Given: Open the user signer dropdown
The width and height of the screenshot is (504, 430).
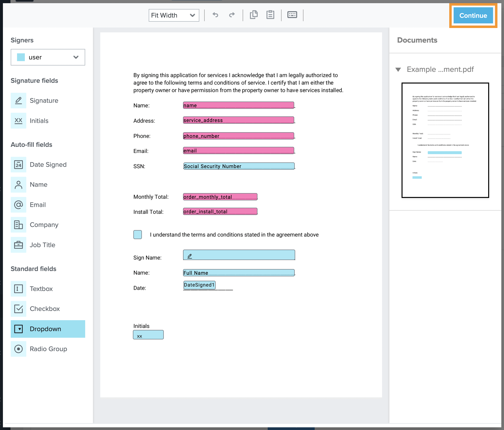Looking at the screenshot, I should coord(48,57).
